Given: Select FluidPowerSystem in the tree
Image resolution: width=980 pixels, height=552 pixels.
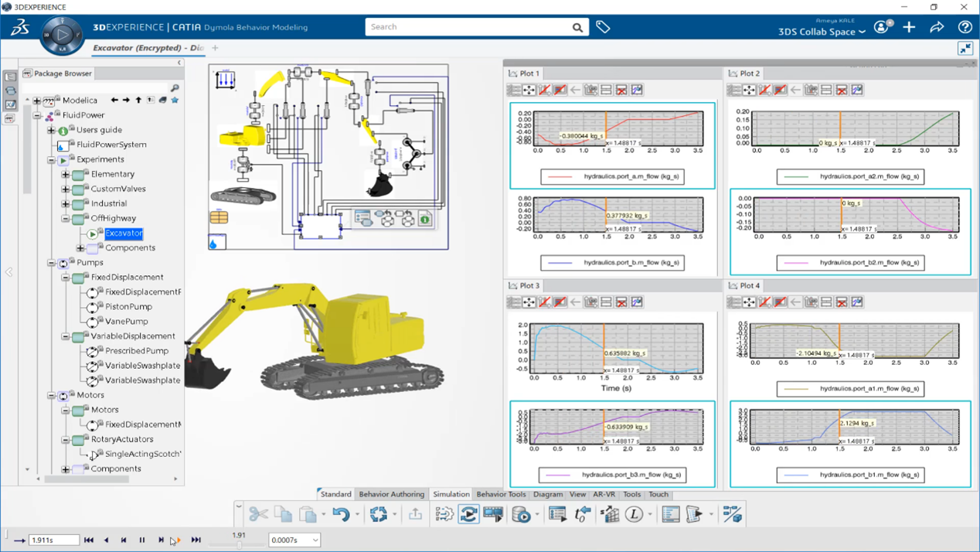Looking at the screenshot, I should [111, 145].
